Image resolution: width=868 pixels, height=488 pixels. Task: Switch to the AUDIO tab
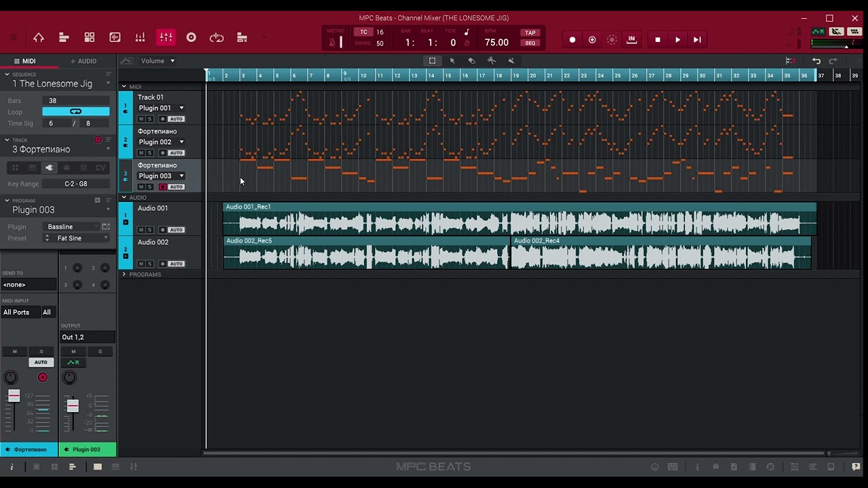click(x=84, y=61)
